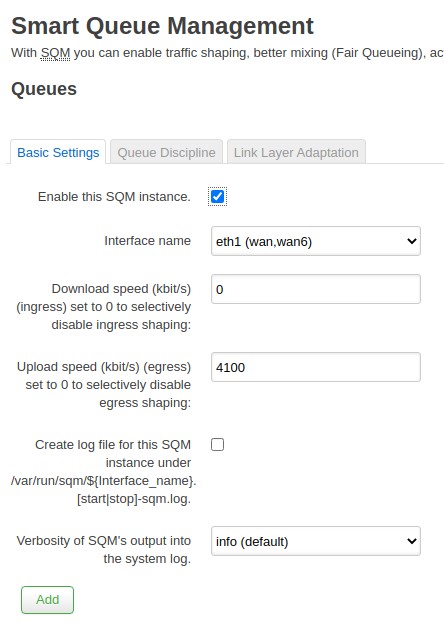
Task: Click the Queues section heading
Action: [x=44, y=89]
